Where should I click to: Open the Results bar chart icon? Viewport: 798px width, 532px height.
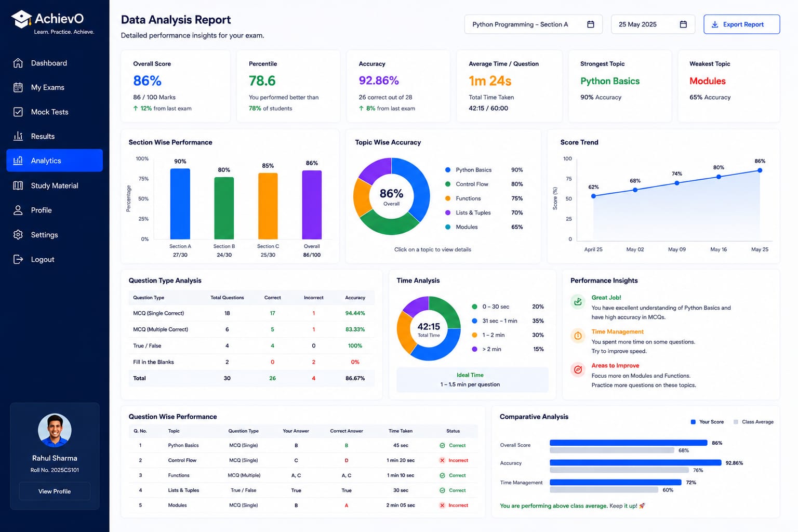click(18, 136)
